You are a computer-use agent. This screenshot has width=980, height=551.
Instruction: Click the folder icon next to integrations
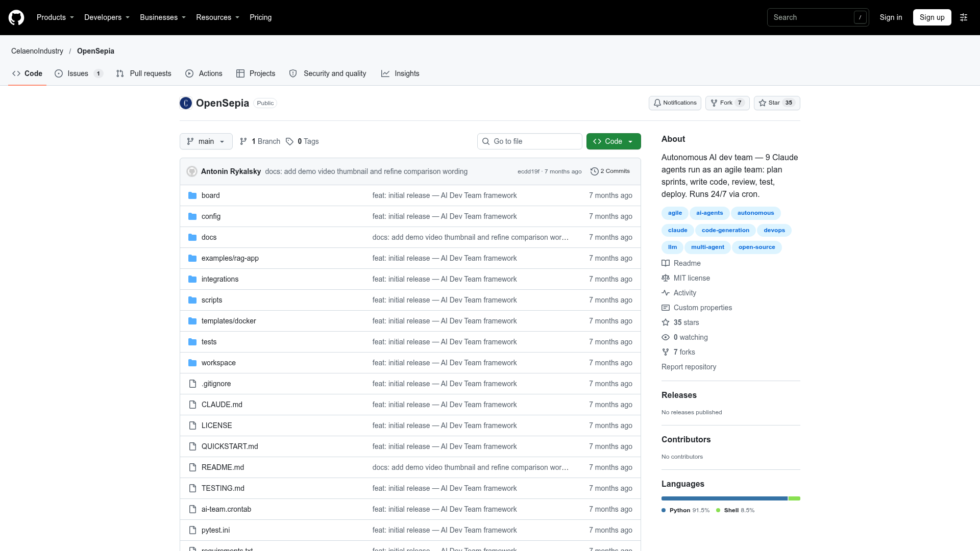pyautogui.click(x=192, y=279)
